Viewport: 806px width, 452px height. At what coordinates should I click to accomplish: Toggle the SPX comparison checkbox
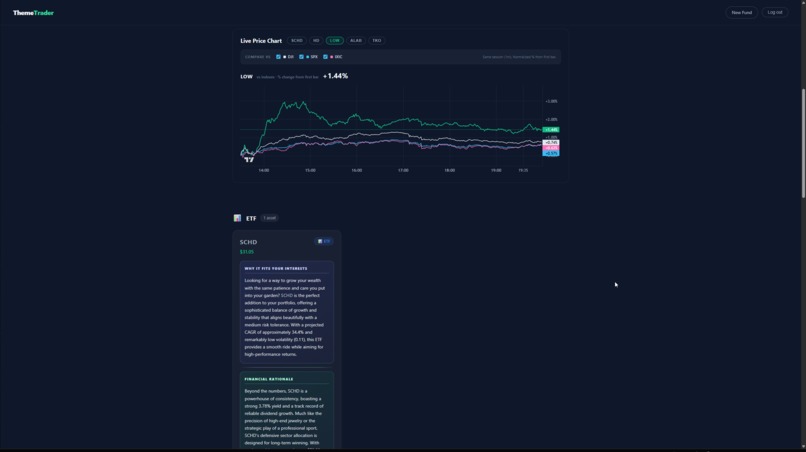pos(301,57)
